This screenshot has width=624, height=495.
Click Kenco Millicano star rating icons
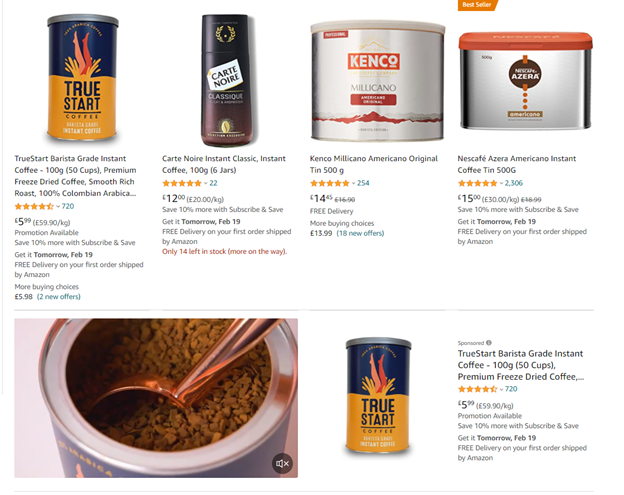click(x=330, y=183)
